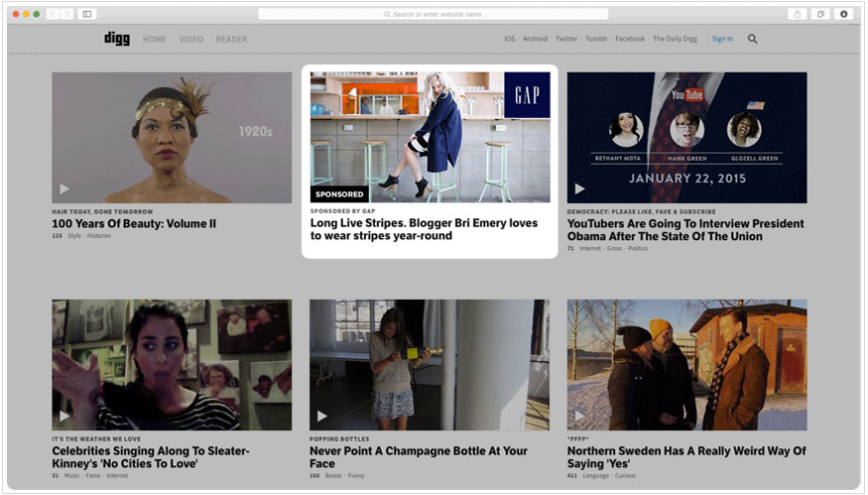Click the GAP logo on sponsored card
Image resolution: width=868 pixels, height=495 pixels.
[527, 94]
